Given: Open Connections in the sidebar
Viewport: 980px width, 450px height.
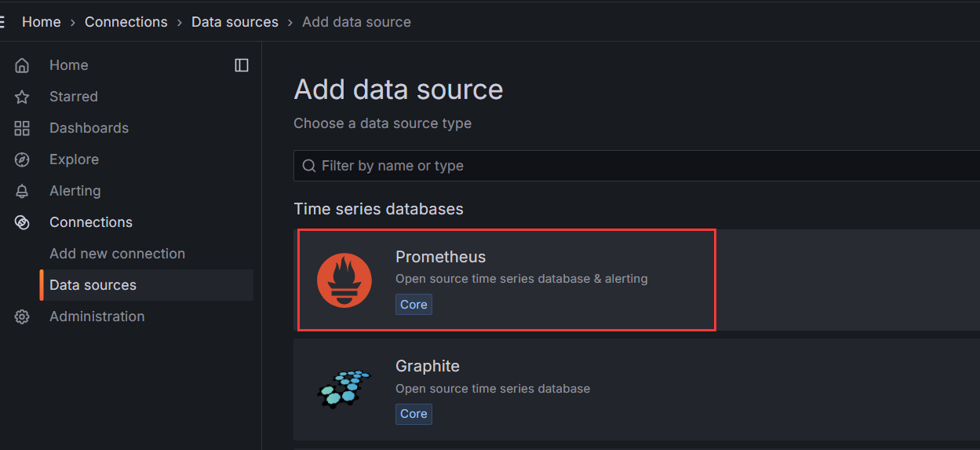Looking at the screenshot, I should pos(91,222).
